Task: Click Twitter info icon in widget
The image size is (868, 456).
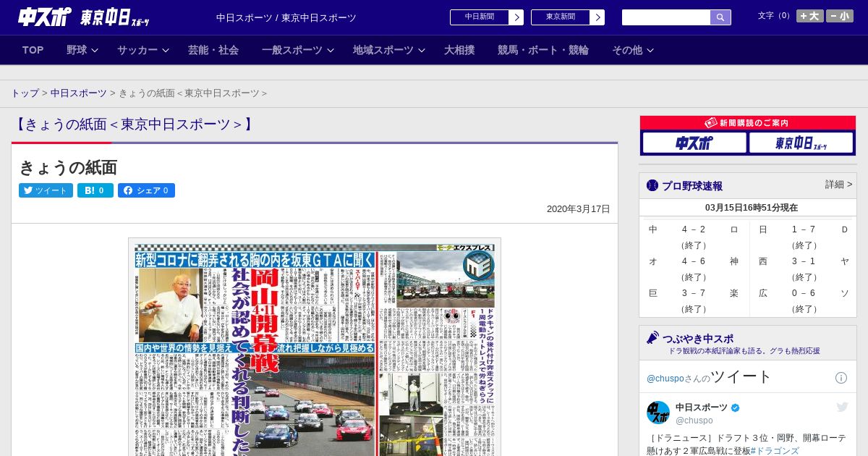Action: click(841, 378)
